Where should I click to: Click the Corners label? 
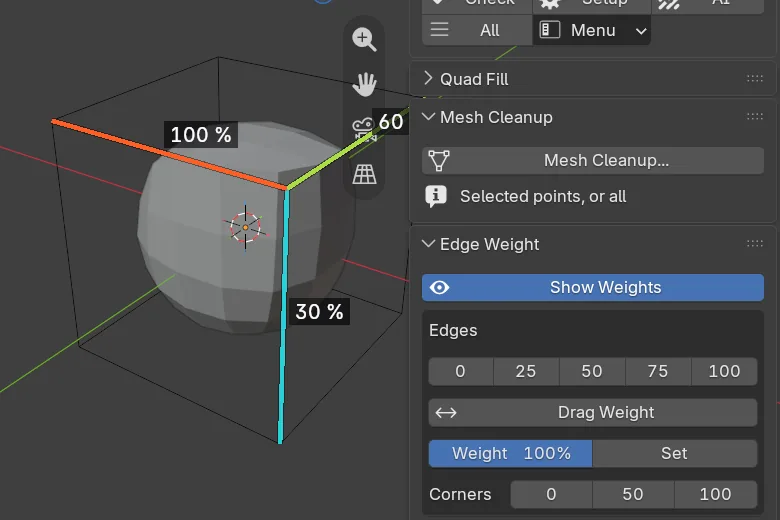pos(460,494)
